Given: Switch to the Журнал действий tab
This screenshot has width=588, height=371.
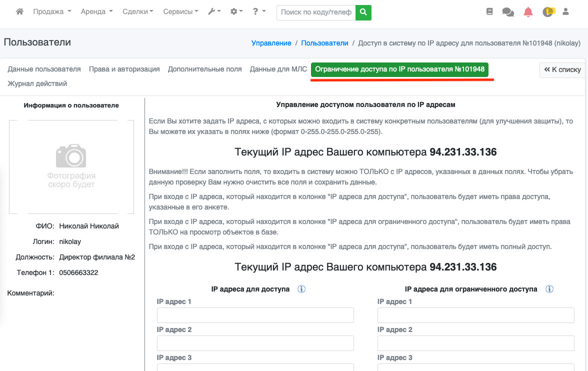Looking at the screenshot, I should 37,83.
